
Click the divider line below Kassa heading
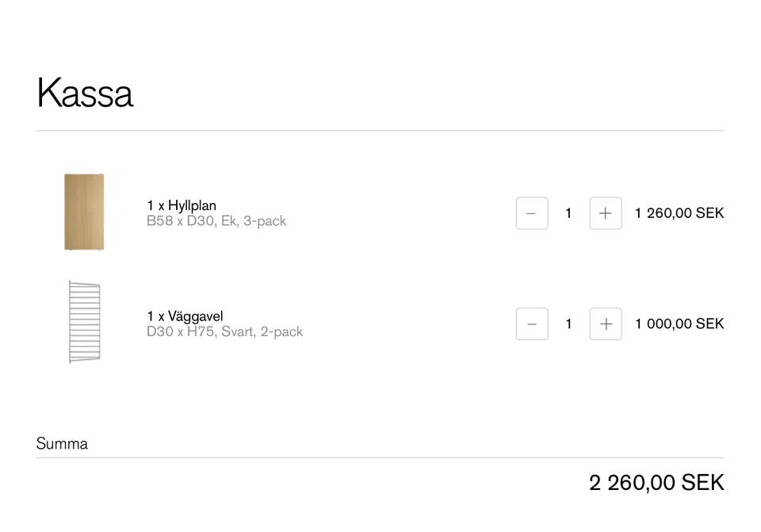[x=380, y=130]
